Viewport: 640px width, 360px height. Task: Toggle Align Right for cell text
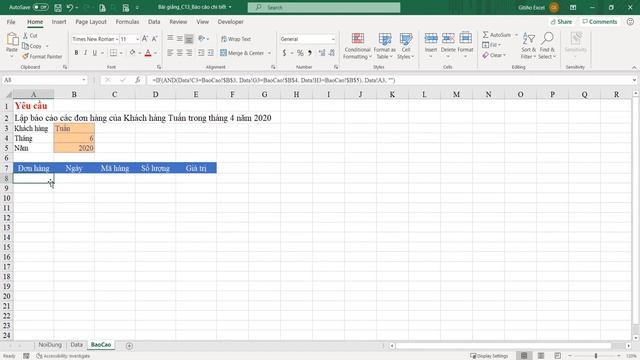(189, 53)
